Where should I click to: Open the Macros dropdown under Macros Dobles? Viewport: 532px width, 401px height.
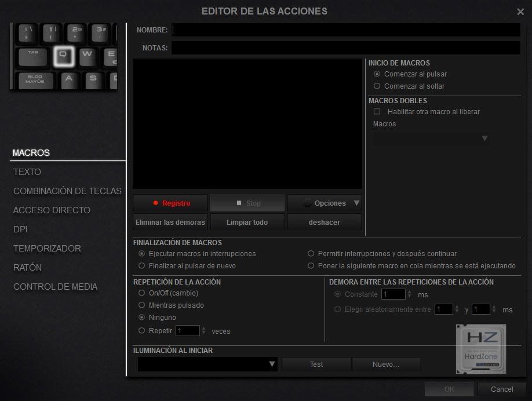(431, 138)
